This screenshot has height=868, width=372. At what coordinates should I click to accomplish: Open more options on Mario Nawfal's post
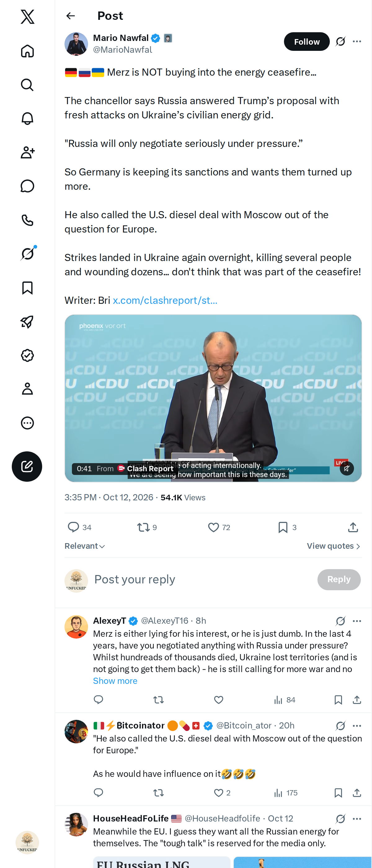coord(357,42)
